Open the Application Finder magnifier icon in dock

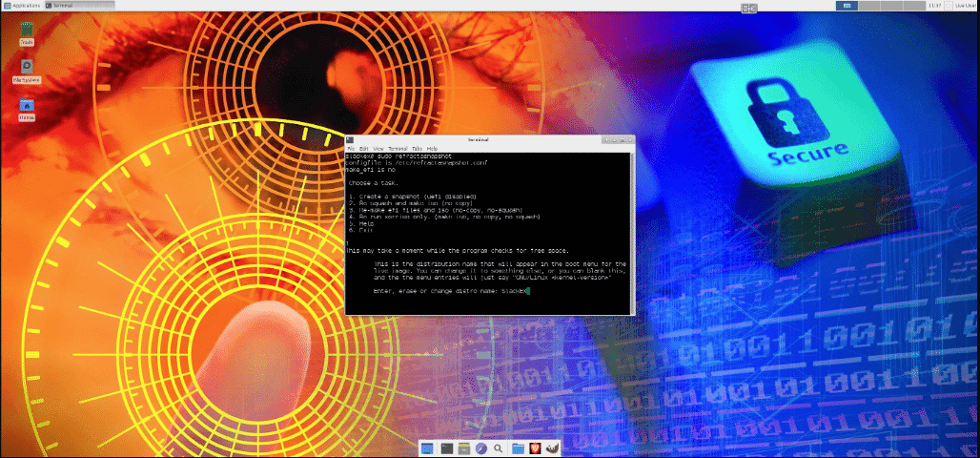499,448
